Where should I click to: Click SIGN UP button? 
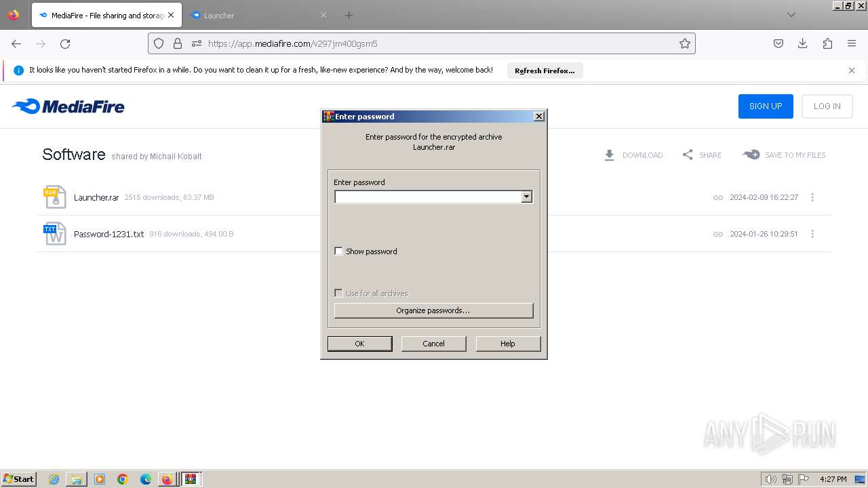[x=766, y=106]
